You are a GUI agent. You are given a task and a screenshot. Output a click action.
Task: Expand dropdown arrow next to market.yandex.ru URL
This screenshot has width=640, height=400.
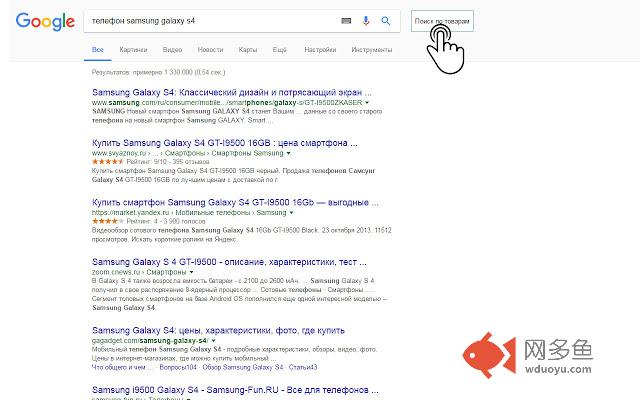291,213
